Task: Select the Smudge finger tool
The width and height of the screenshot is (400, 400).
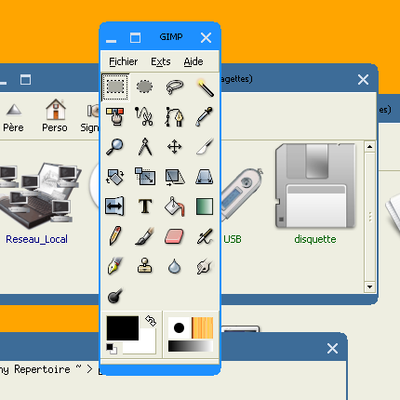Action: point(204,266)
